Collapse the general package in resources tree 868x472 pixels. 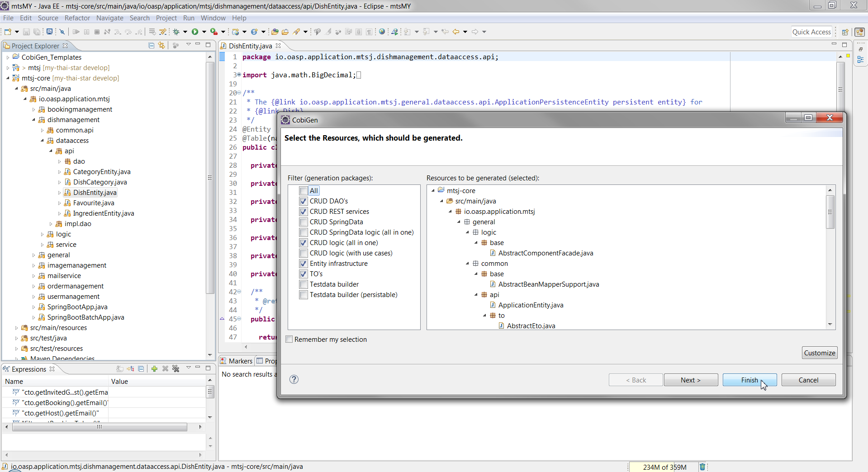coord(459,222)
